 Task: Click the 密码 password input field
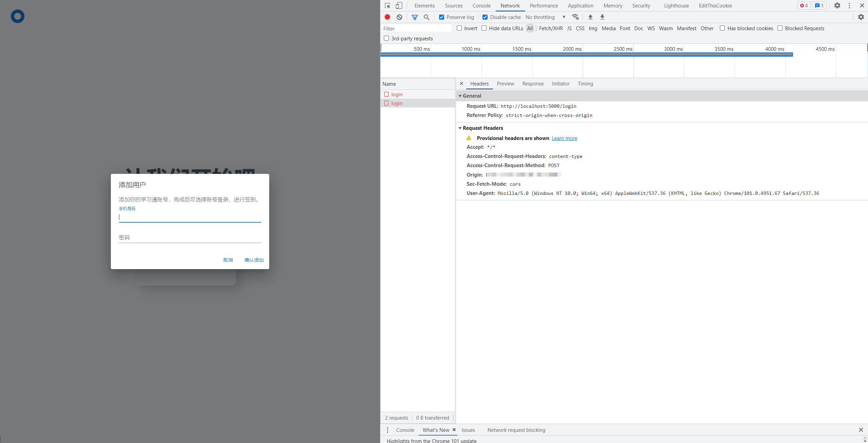pyautogui.click(x=190, y=238)
